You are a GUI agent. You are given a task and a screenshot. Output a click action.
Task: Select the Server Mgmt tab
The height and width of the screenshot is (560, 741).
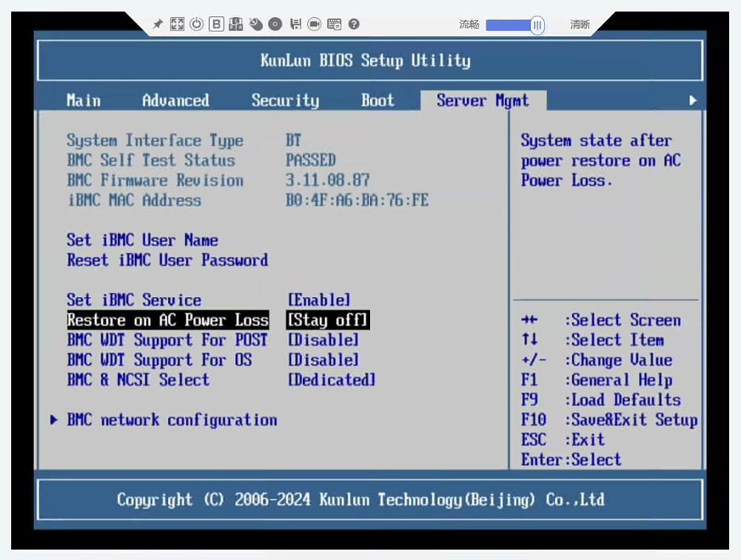pos(483,100)
